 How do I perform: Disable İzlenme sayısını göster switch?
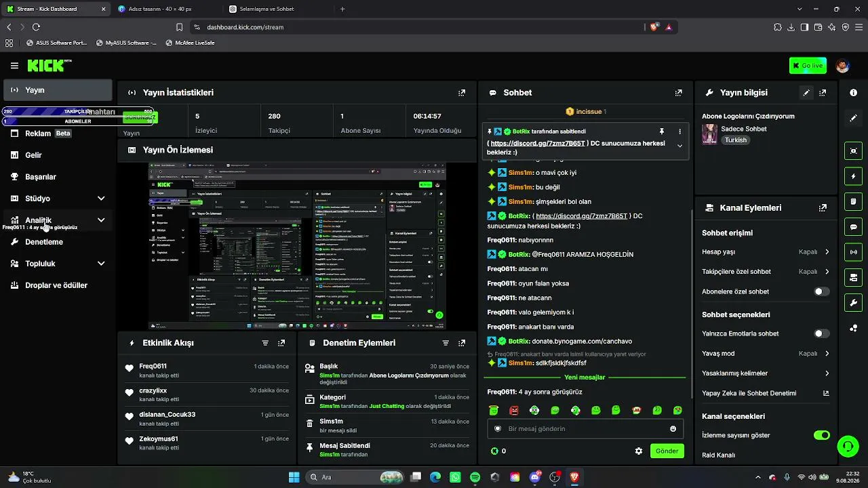coord(821,435)
